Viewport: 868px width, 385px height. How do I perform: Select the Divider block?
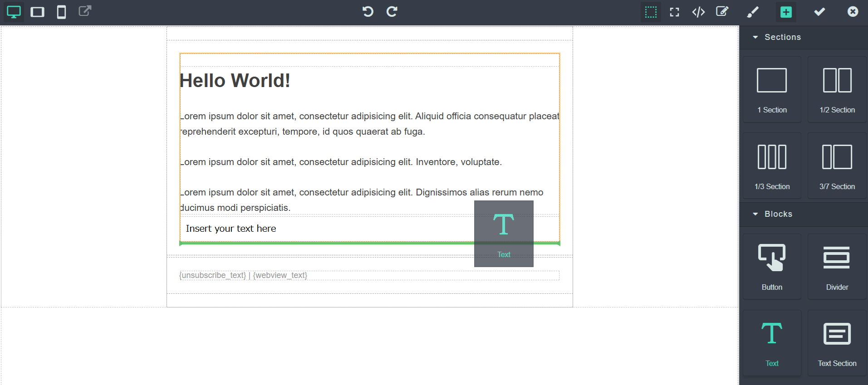837,266
